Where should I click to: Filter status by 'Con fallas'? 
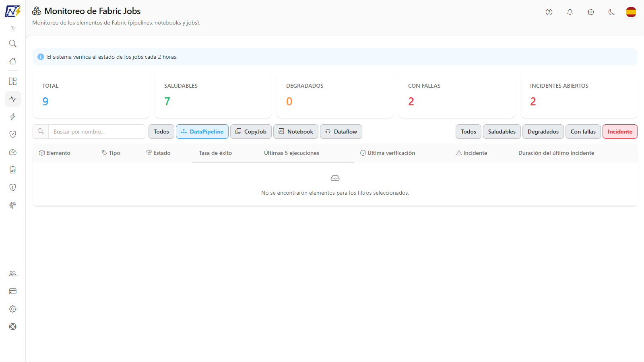tap(583, 132)
